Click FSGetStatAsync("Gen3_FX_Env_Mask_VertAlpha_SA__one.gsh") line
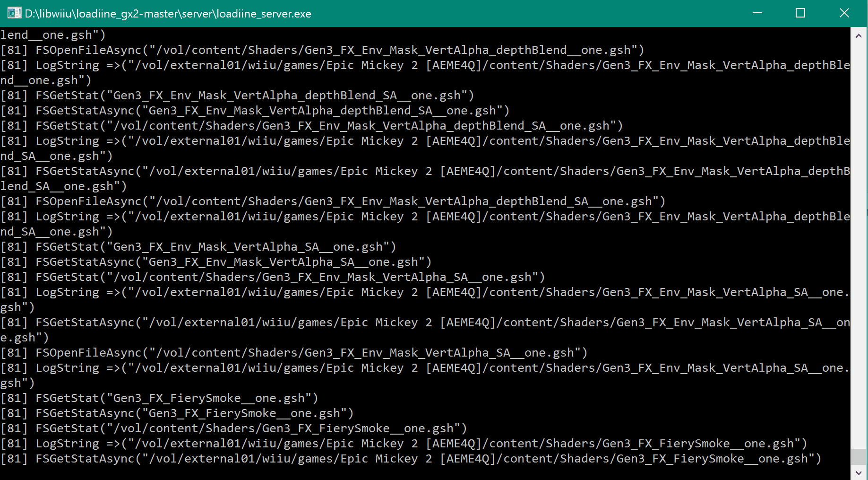This screenshot has width=868, height=480. point(216,262)
